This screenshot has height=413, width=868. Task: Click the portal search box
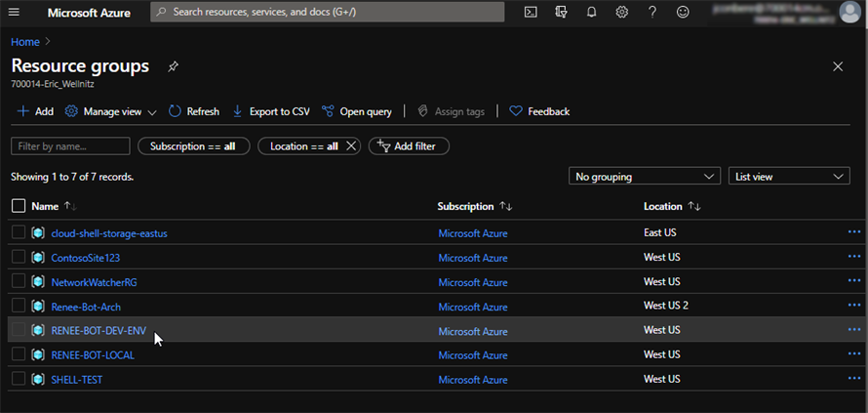(327, 12)
